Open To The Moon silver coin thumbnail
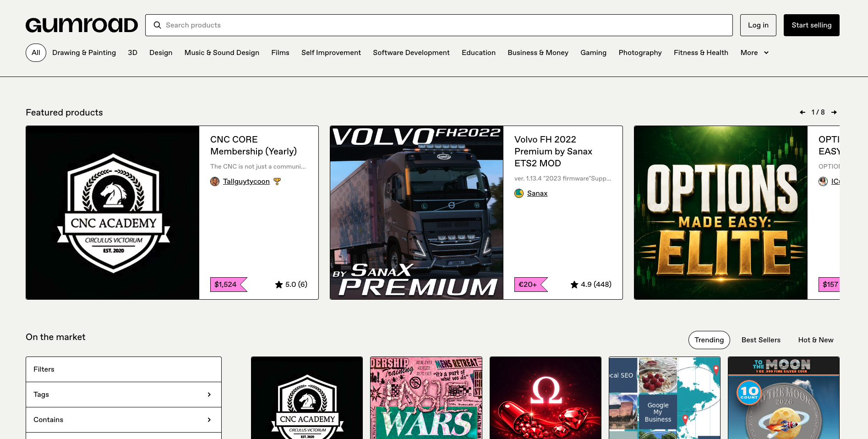The image size is (868, 439). 784,398
